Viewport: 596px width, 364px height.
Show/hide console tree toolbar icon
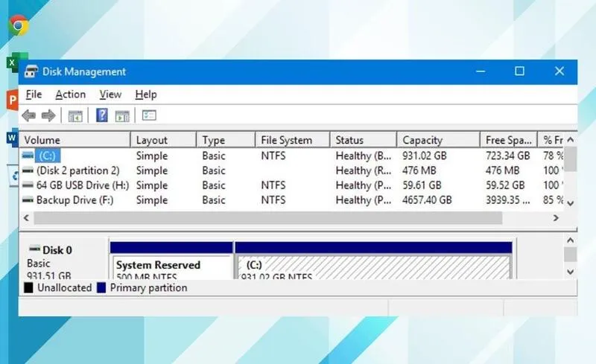(75, 116)
